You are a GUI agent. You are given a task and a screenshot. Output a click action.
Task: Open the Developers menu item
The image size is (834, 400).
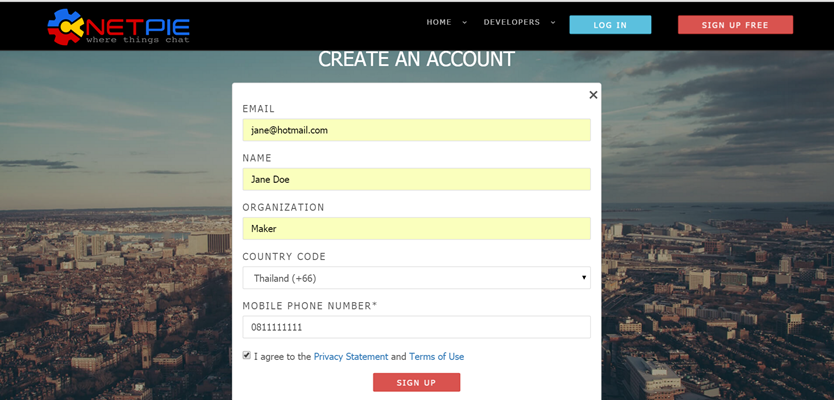click(x=511, y=22)
